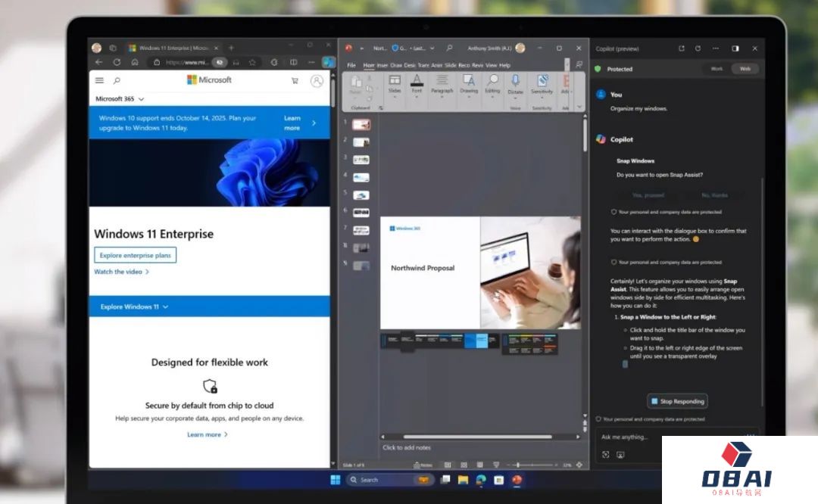Expand the Microsoft 365 dropdown
818x504 pixels.
120,98
